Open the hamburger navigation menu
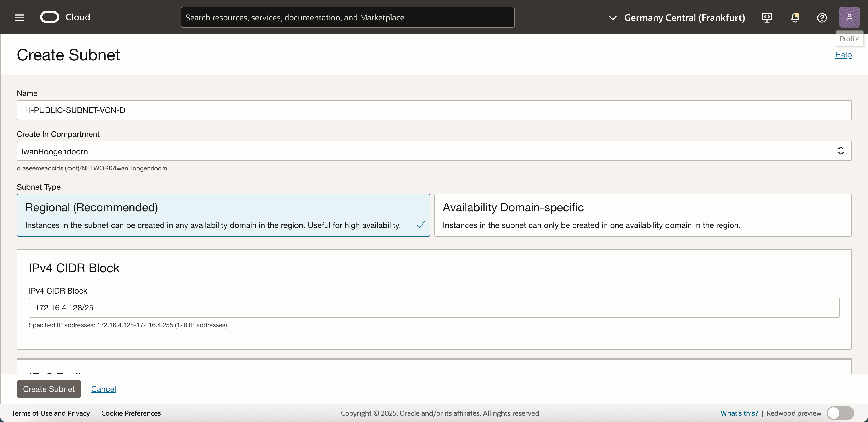The height and width of the screenshot is (422, 868). (x=20, y=18)
